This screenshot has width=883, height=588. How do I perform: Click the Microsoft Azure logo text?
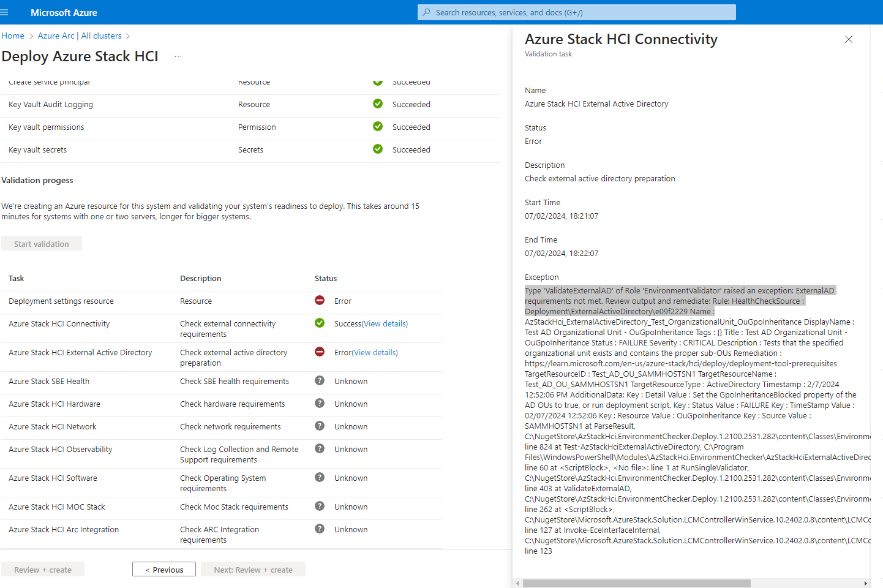click(x=64, y=12)
